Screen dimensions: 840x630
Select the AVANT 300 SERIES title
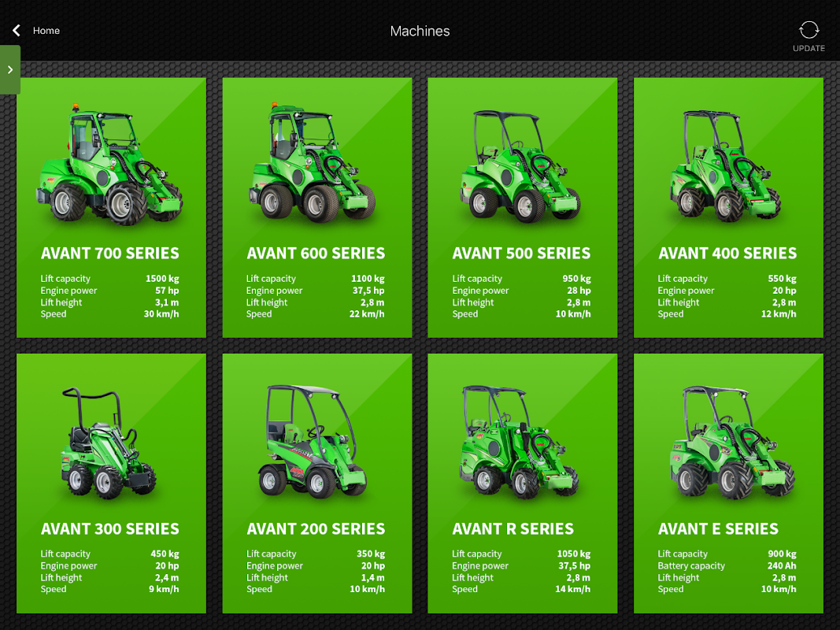[x=109, y=528]
